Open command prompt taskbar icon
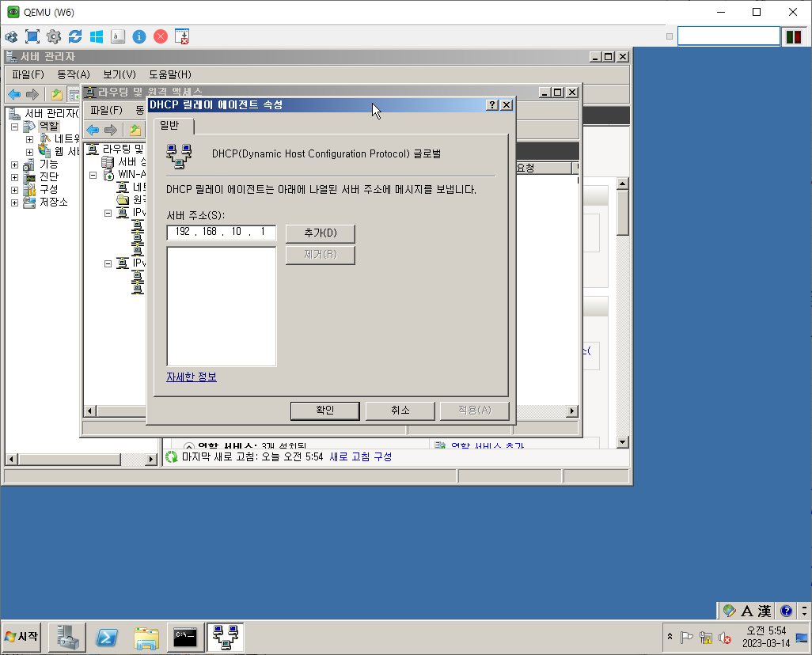The image size is (812, 655). coord(185,637)
